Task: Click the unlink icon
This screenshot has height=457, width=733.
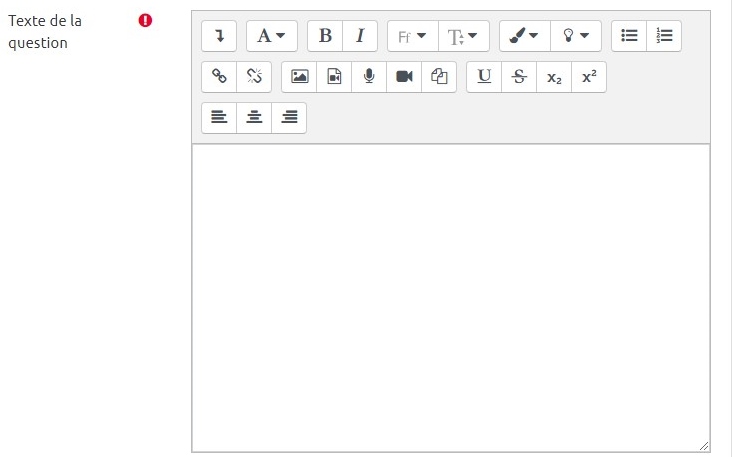Action: click(x=254, y=77)
